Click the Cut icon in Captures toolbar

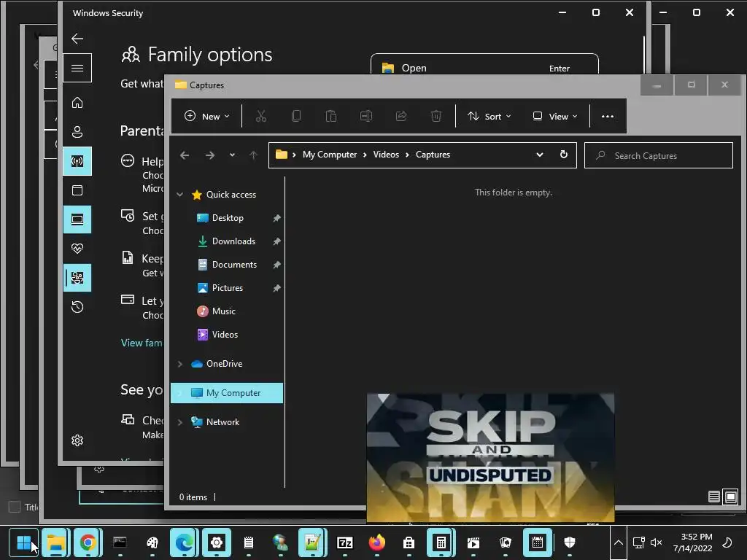pyautogui.click(x=260, y=116)
